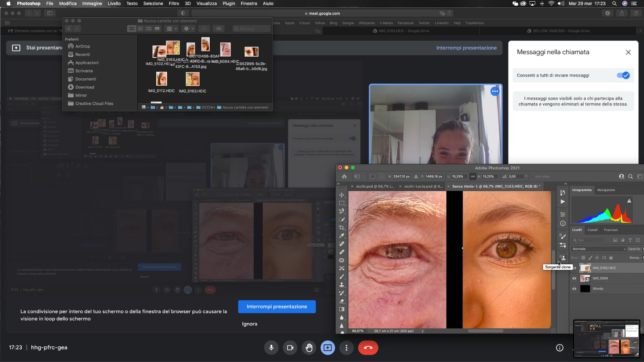Viewport: 644px width, 362px height.
Task: Open the Finder action gear dropdown
Action: click(188, 29)
